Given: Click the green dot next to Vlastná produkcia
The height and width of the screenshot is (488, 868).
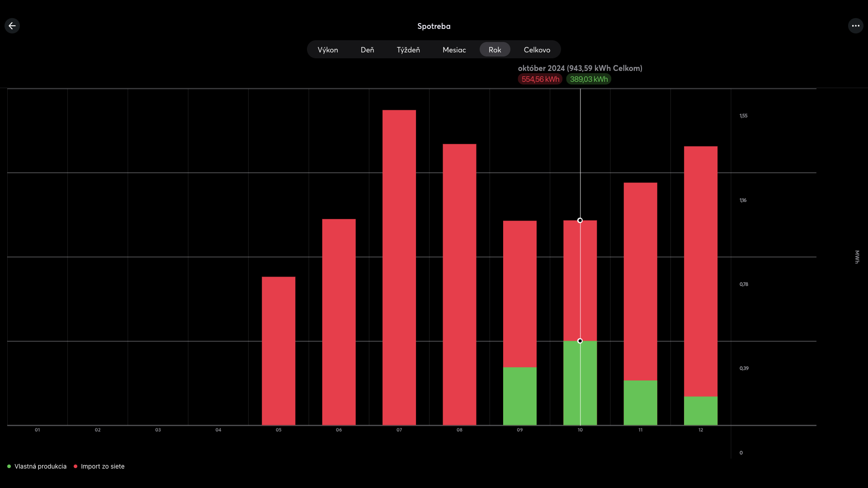Looking at the screenshot, I should 9,466.
